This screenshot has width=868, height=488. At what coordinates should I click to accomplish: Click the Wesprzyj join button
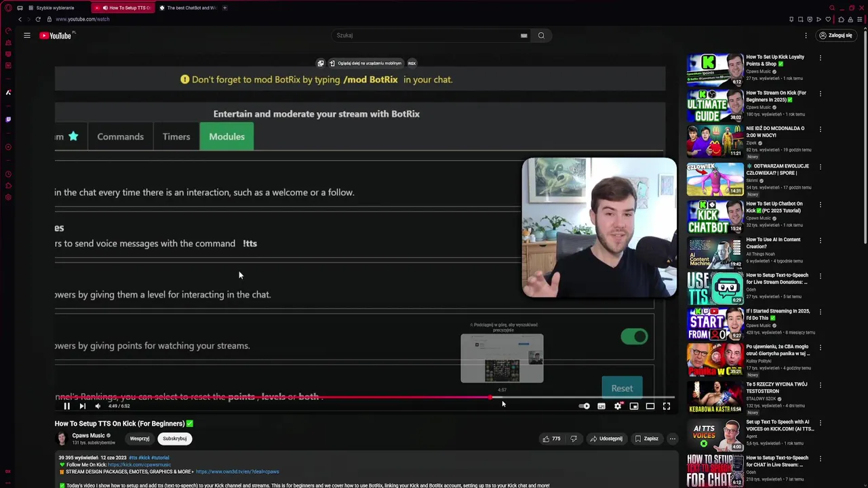click(140, 439)
